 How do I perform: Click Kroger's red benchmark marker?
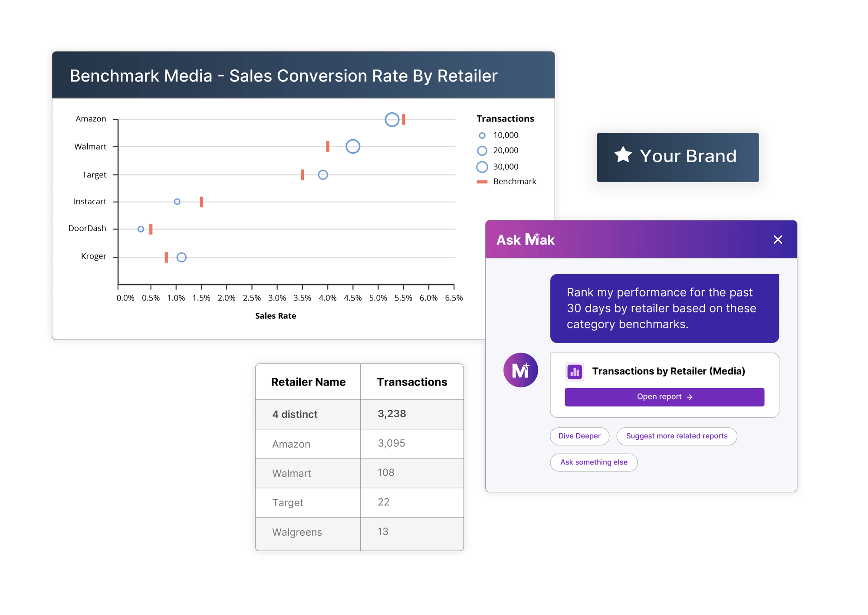(x=166, y=257)
